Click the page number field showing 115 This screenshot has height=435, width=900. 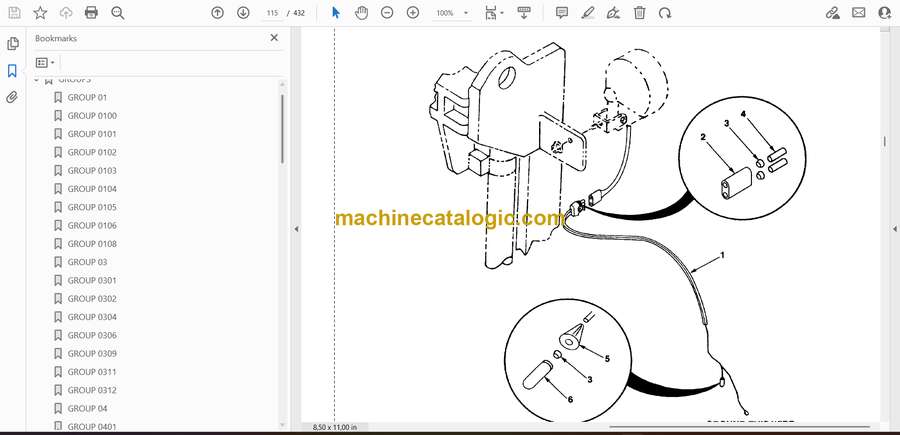(272, 13)
